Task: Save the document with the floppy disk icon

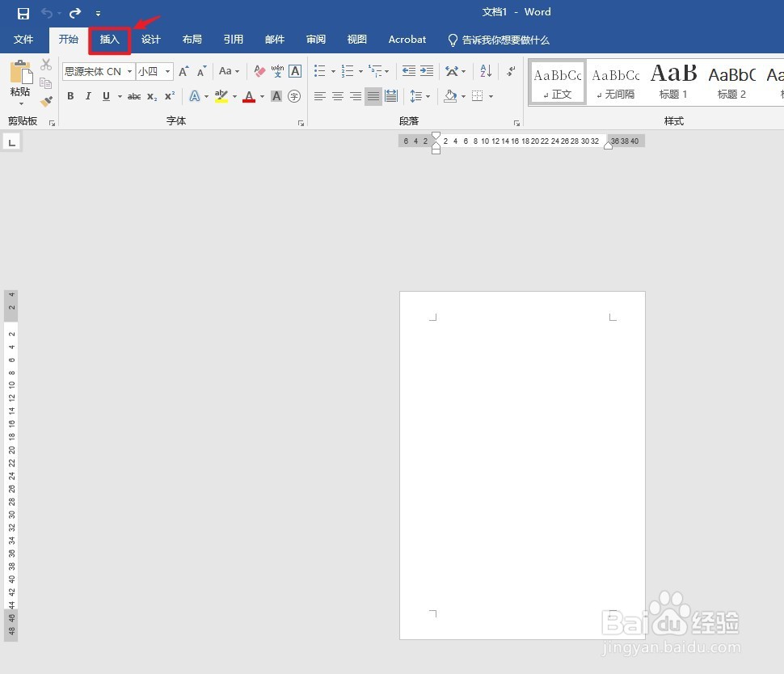Action: 23,13
